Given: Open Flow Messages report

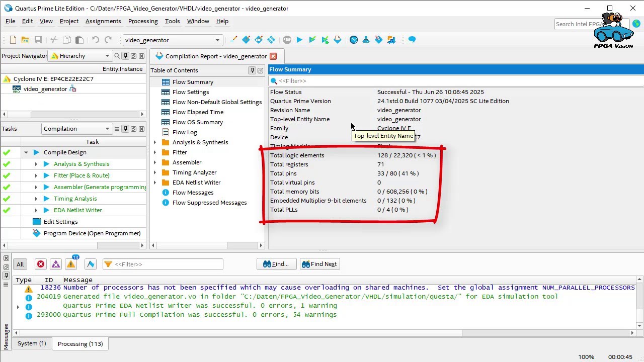Looking at the screenshot, I should [193, 193].
